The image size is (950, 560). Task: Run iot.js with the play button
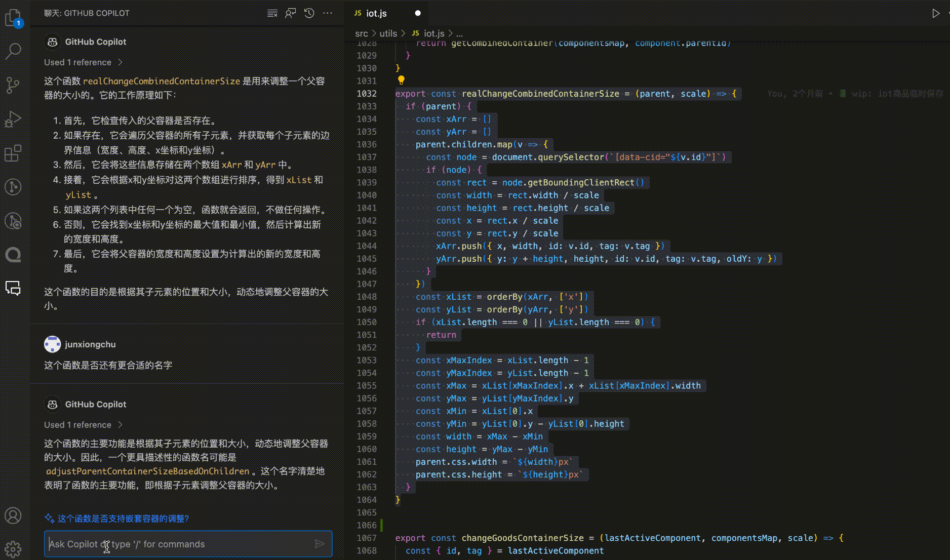pyautogui.click(x=935, y=13)
